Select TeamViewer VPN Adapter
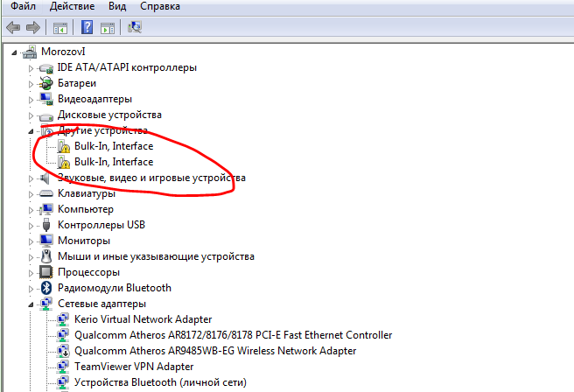This screenshot has height=392, width=574. [134, 367]
